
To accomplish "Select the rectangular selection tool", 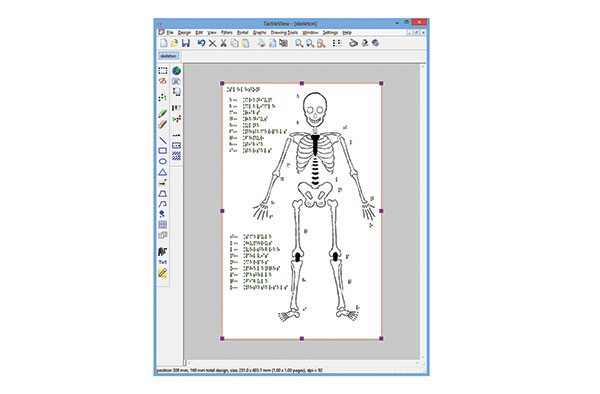I will [x=163, y=71].
